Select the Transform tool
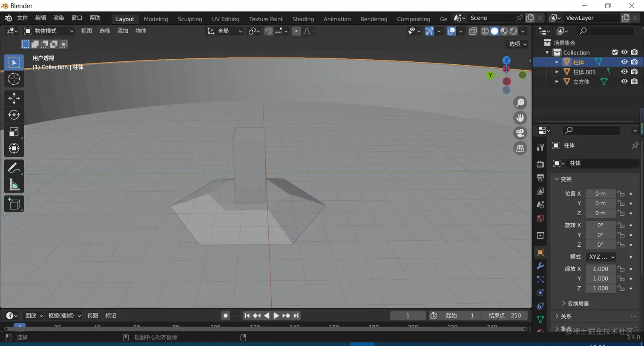 [14, 148]
